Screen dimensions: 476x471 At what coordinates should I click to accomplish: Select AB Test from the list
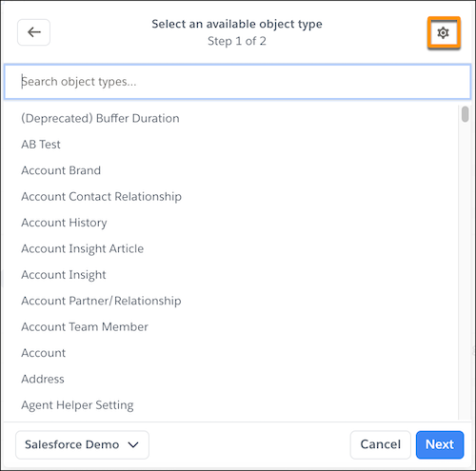point(41,145)
